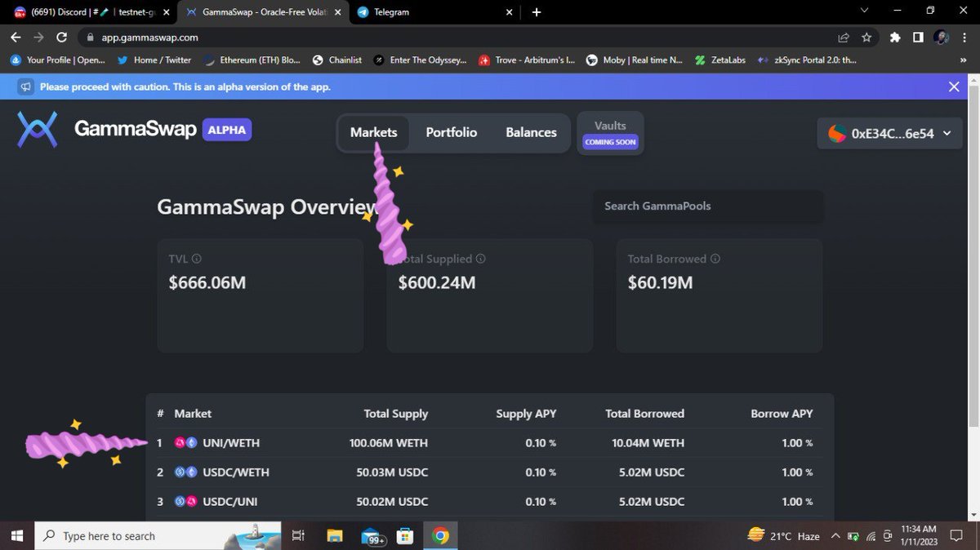The image size is (980, 550).
Task: Click the share page icon in address bar
Action: pos(844,38)
